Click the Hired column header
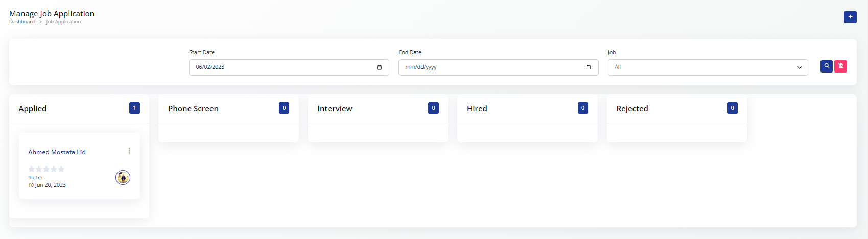This screenshot has width=868, height=239. tap(477, 109)
